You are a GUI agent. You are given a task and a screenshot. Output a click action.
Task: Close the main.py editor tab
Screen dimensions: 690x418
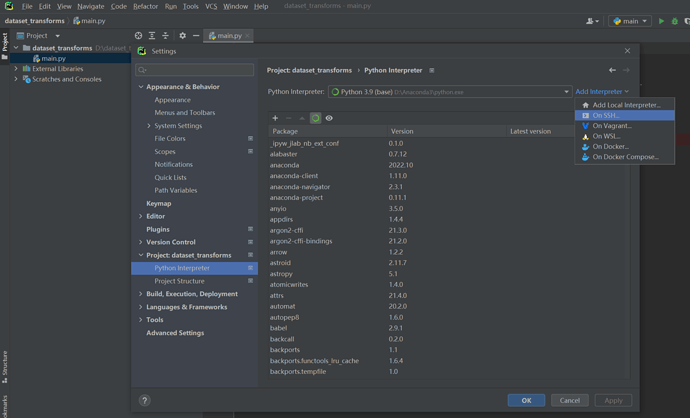pos(247,36)
